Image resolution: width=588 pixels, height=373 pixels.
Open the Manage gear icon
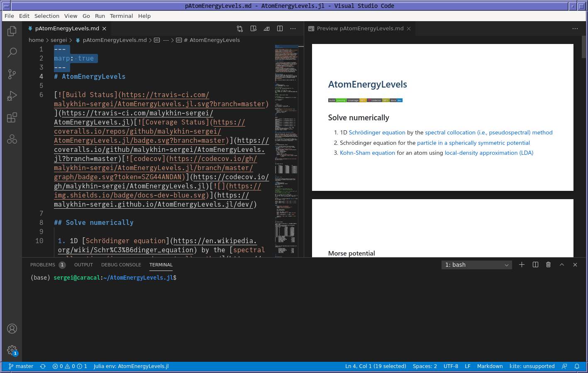(x=12, y=350)
